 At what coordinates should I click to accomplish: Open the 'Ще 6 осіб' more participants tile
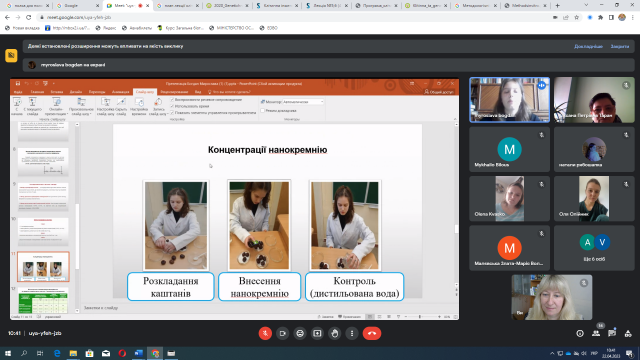(594, 248)
